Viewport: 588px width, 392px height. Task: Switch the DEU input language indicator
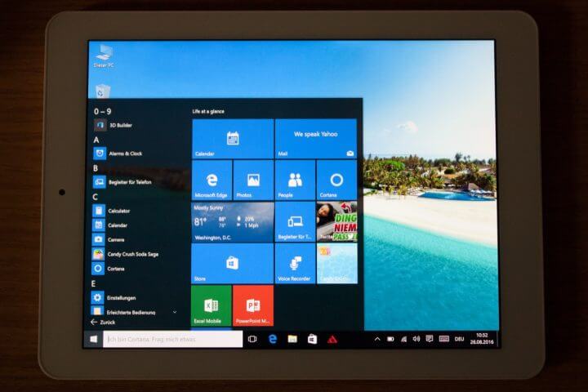pyautogui.click(x=460, y=339)
